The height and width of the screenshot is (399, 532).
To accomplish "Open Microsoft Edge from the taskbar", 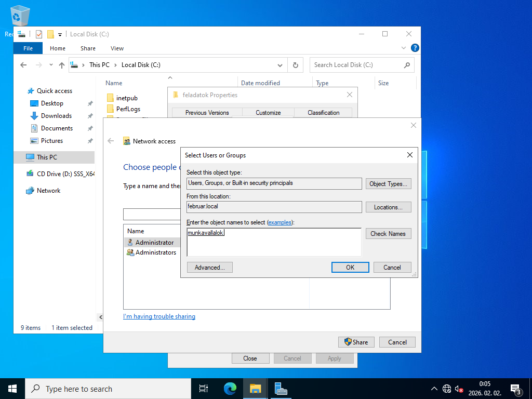I will point(230,389).
